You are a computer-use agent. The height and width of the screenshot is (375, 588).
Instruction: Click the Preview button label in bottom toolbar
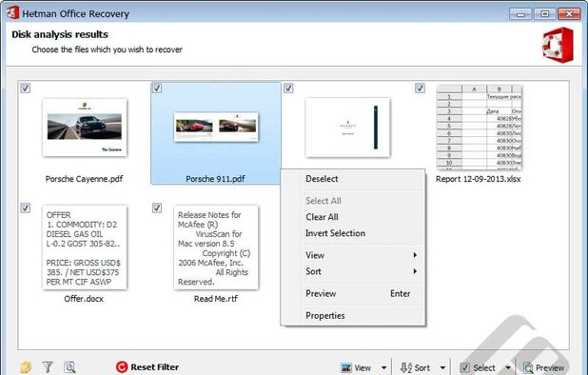[x=550, y=368]
